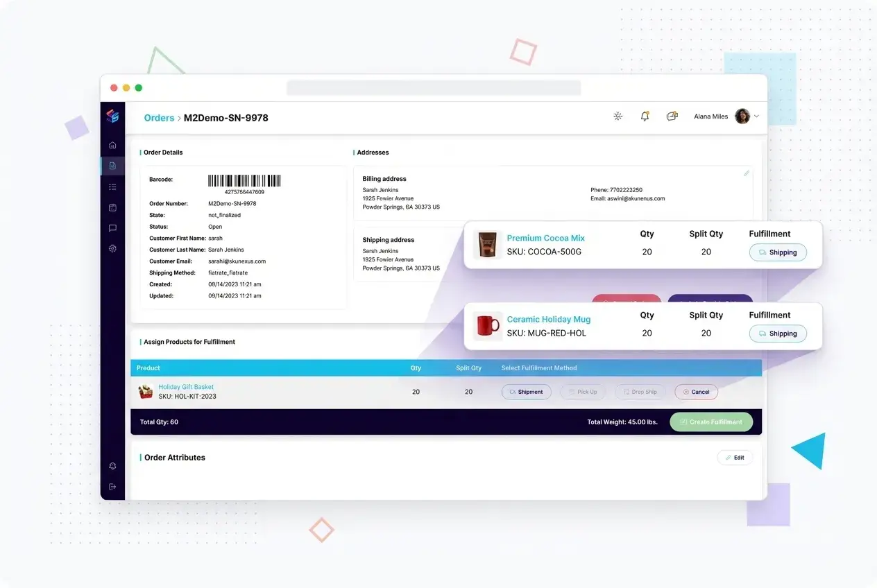Screen dimensions: 877x588
Task: Enable Drop Ship for Holiday Gift Basket
Action: [x=640, y=392]
